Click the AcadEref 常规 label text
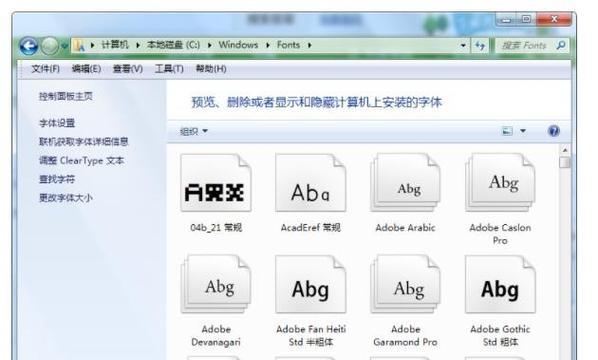598x360 pixels. [x=310, y=228]
